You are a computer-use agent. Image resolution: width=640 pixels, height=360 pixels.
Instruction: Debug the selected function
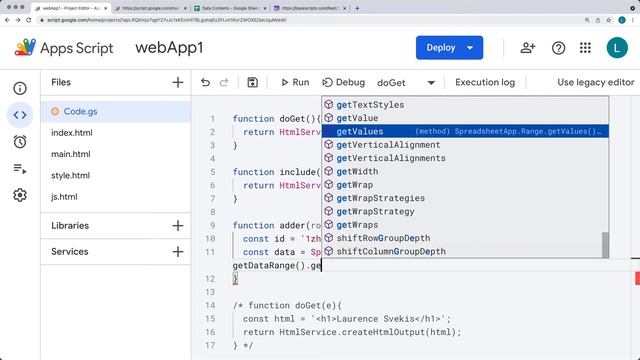pos(343,82)
